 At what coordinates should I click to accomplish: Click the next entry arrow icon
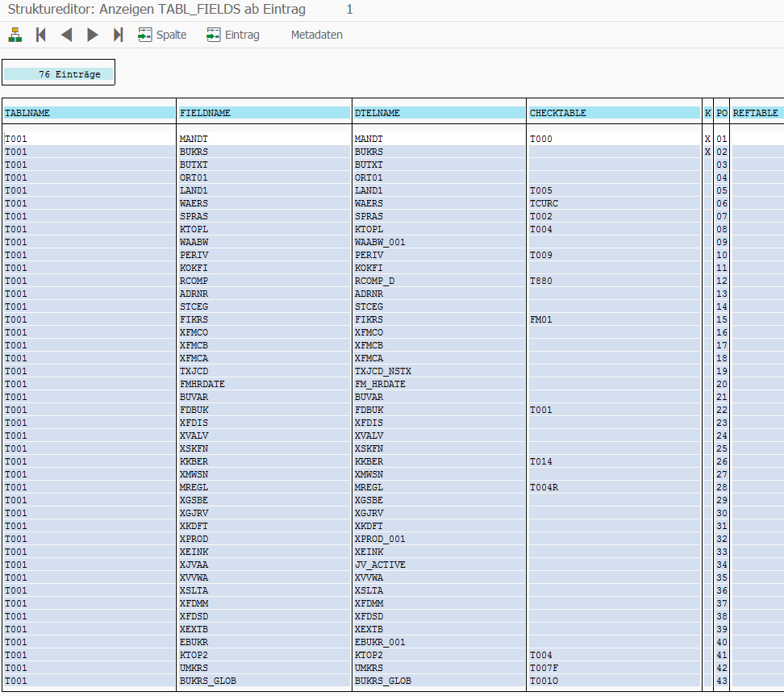pyautogui.click(x=92, y=35)
